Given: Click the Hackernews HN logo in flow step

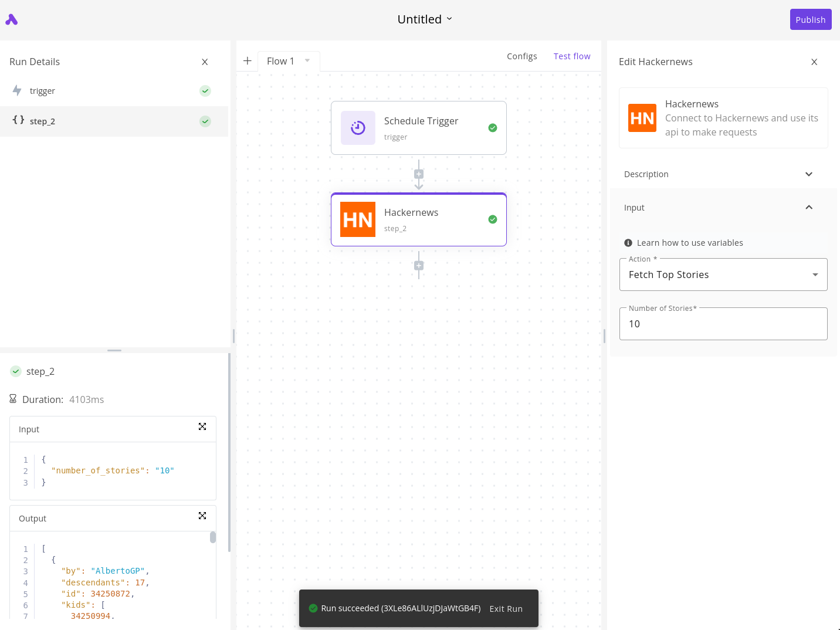Looking at the screenshot, I should 358,219.
